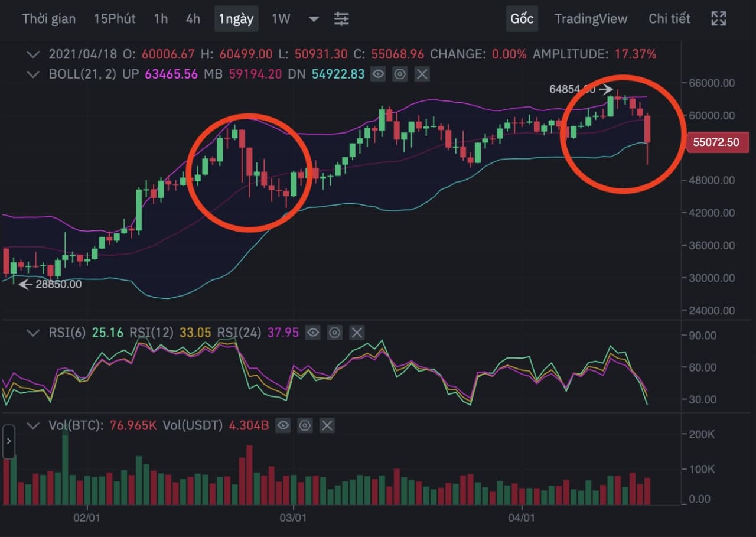Collapse the BOLL indicator row chevron
The image size is (756, 537).
tap(33, 74)
